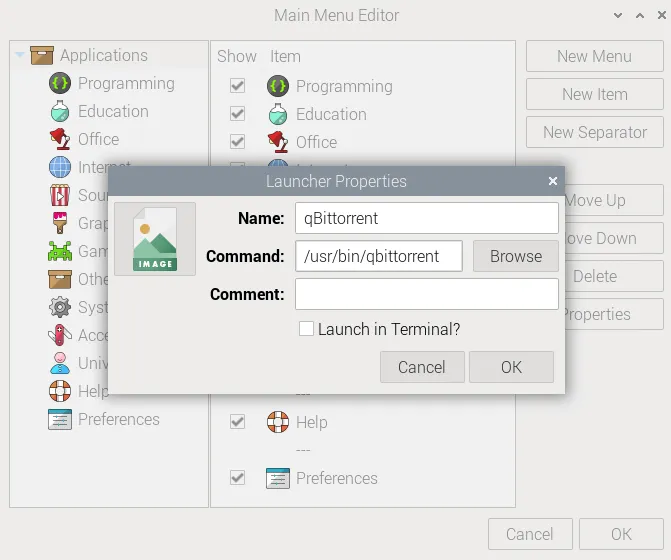Select Accessories pocket knife icon
Viewport: 671px width, 560px height.
click(60, 335)
